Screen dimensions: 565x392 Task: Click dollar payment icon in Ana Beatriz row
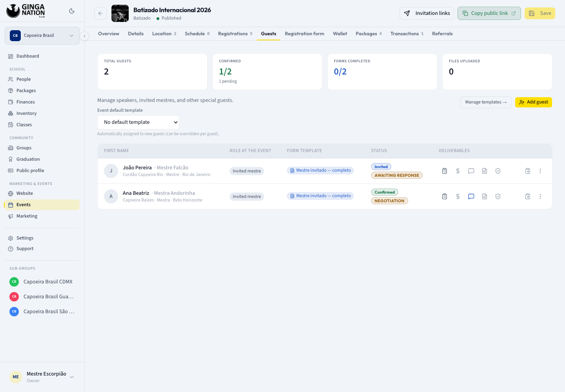[458, 196]
